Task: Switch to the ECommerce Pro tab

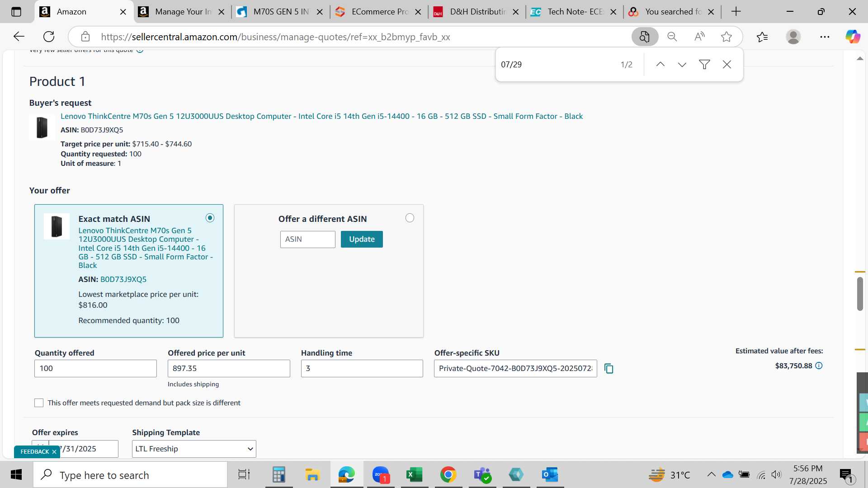Action: [x=380, y=12]
